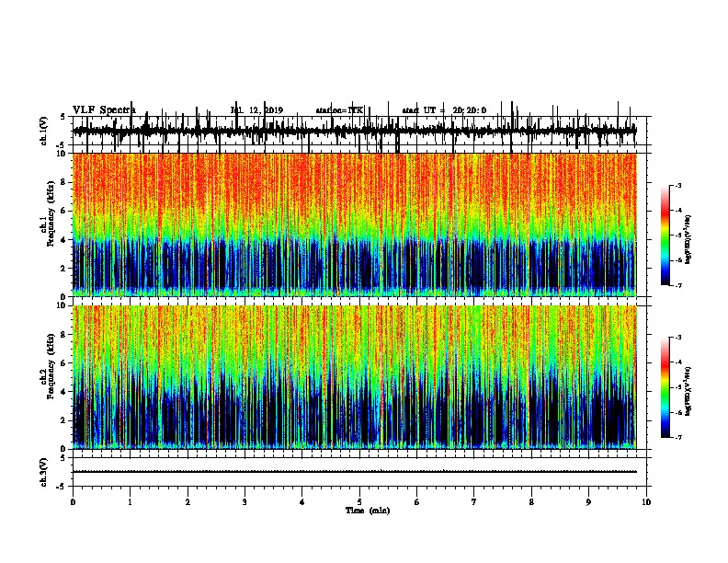Click the -3 label on ch.2 color bar
Viewport: 728px width, 563px height.
[677, 338]
